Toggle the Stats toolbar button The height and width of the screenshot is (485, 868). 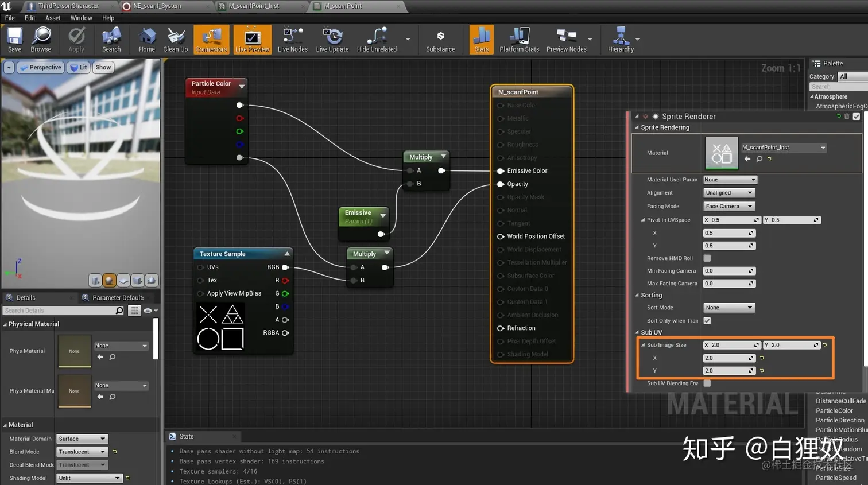coord(482,40)
